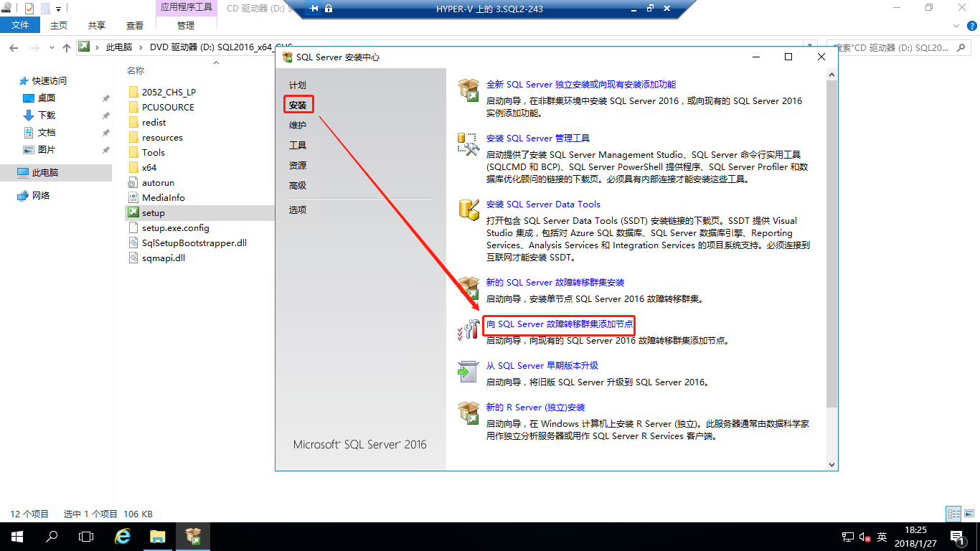Select 文档 in the navigation pane
This screenshot has width=980, height=551.
pyautogui.click(x=47, y=133)
